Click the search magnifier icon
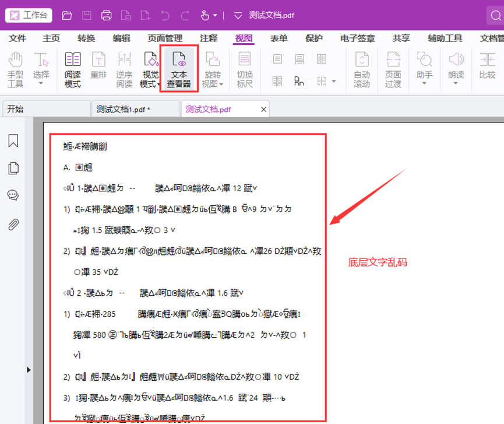Image resolution: width=504 pixels, height=424 pixels. click(495, 16)
